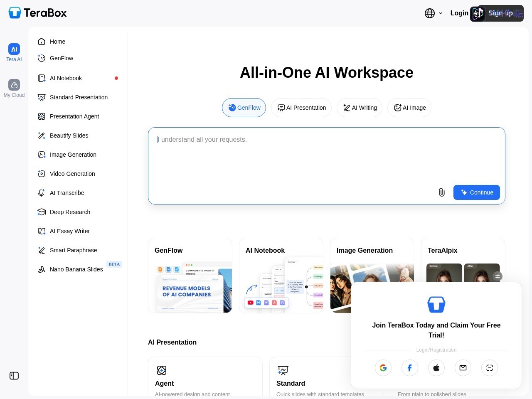Viewport: 532px width, 399px height.
Task: Open the Agent presentation card
Action: pyautogui.click(x=205, y=376)
